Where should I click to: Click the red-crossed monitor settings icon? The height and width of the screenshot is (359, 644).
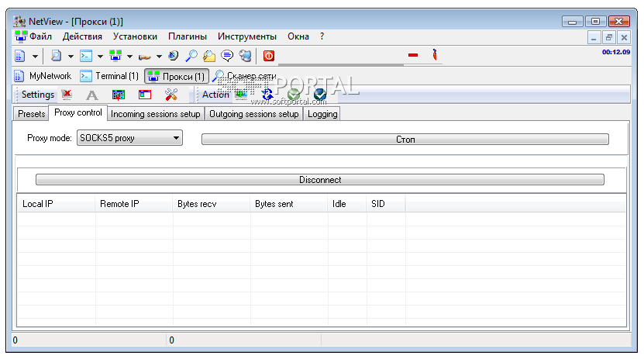click(x=67, y=95)
